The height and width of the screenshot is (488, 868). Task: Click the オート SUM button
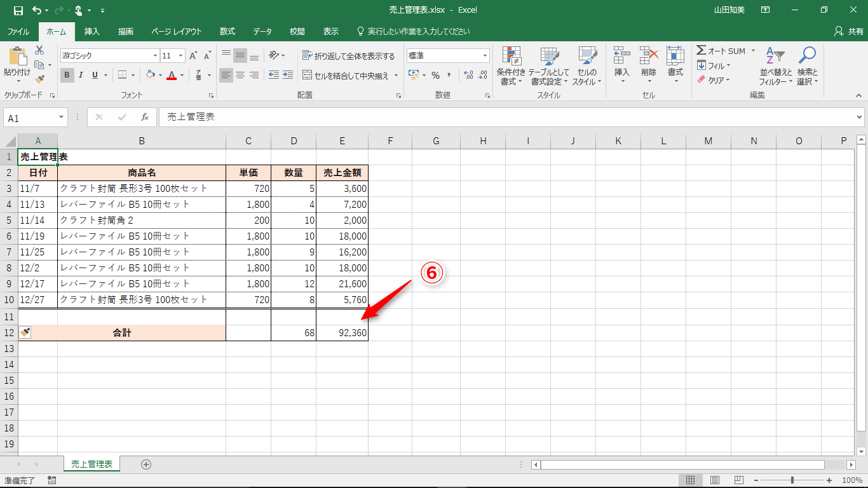[x=721, y=51]
